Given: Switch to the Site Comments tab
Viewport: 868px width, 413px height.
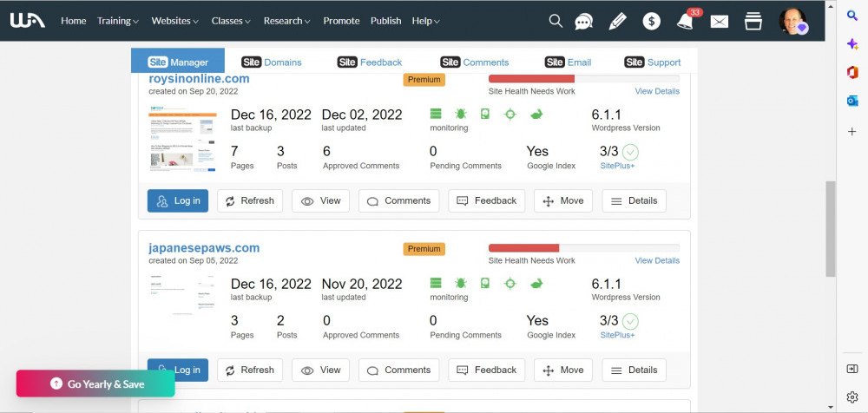Looking at the screenshot, I should click(x=475, y=62).
